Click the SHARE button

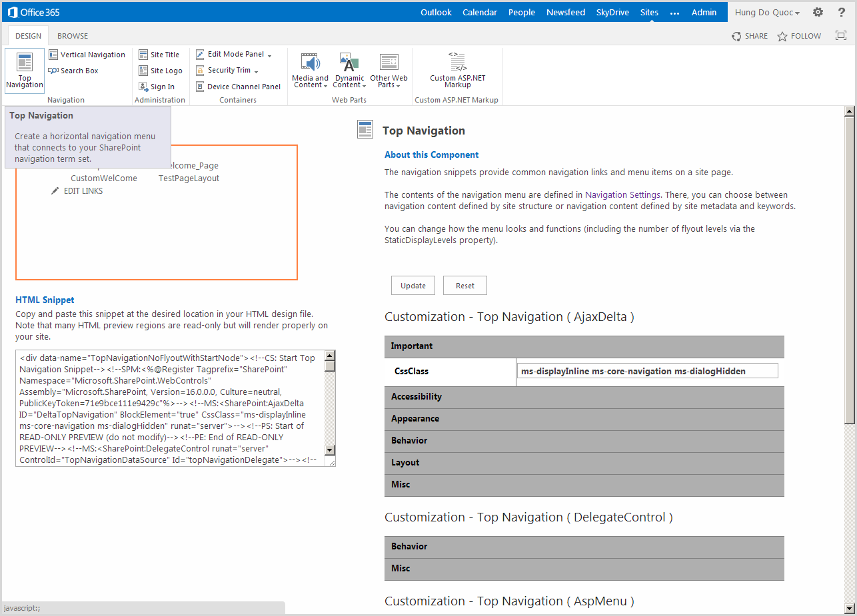click(x=750, y=36)
